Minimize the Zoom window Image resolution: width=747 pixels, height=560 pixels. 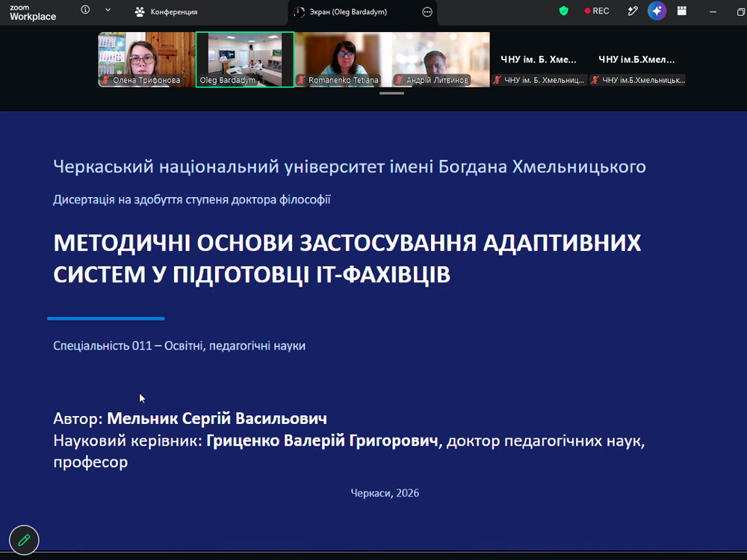point(713,12)
